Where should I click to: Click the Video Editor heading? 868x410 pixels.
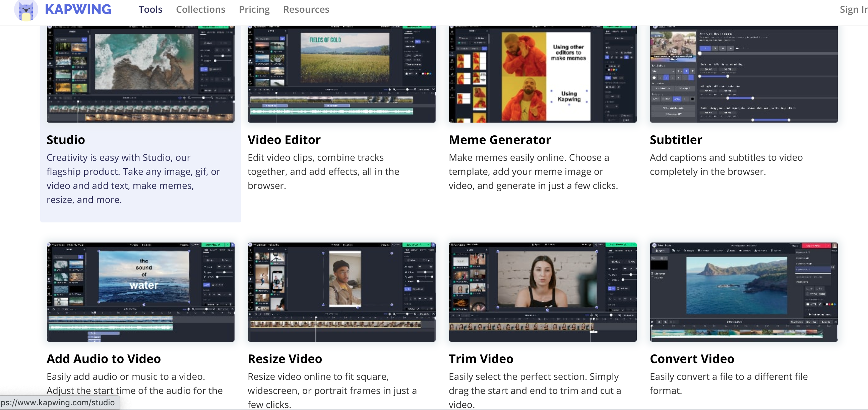click(284, 140)
